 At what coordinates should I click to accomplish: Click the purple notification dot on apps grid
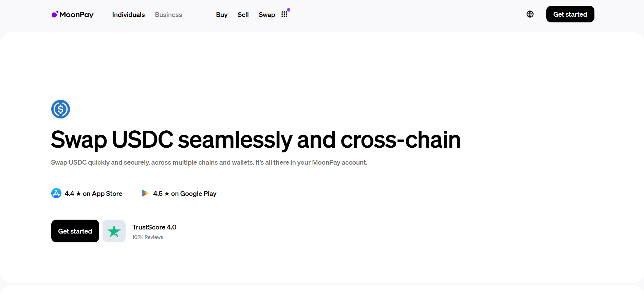(x=289, y=10)
